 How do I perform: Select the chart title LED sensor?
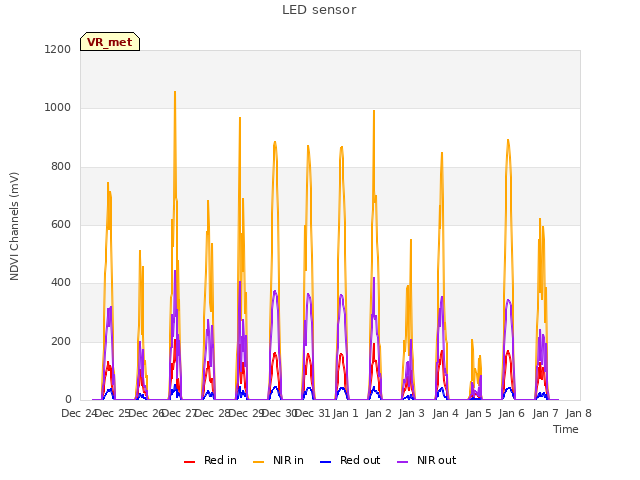[319, 10]
